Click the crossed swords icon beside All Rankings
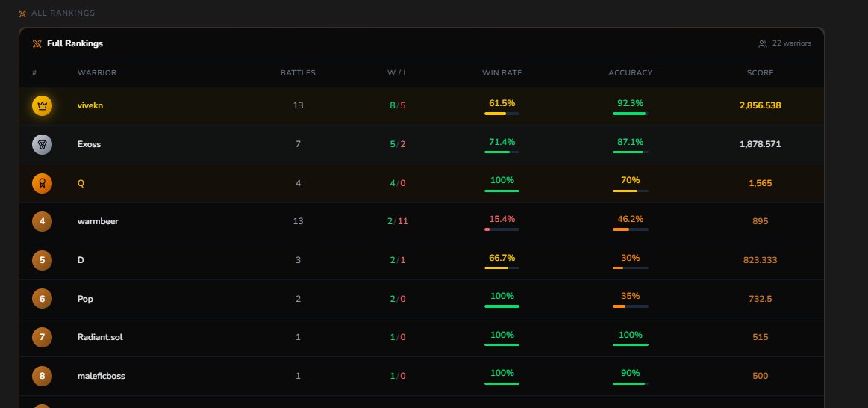Viewport: 868px width, 408px height. [22, 14]
